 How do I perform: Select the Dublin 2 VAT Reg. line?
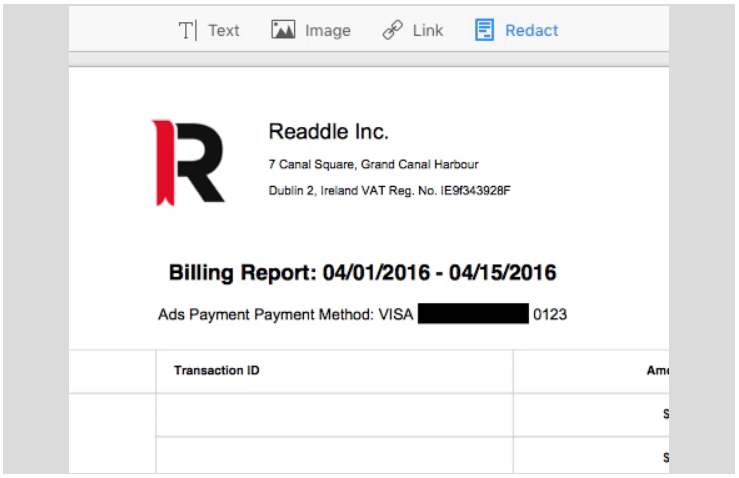[389, 190]
